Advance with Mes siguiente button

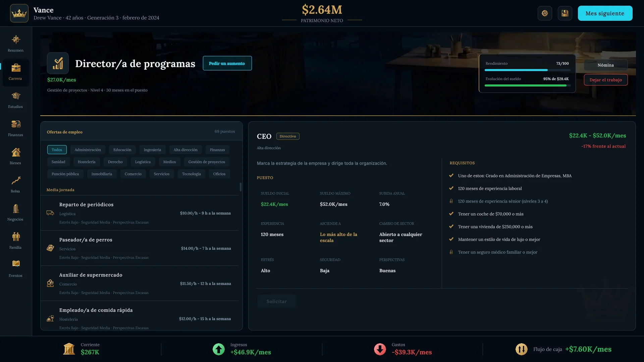tap(605, 13)
